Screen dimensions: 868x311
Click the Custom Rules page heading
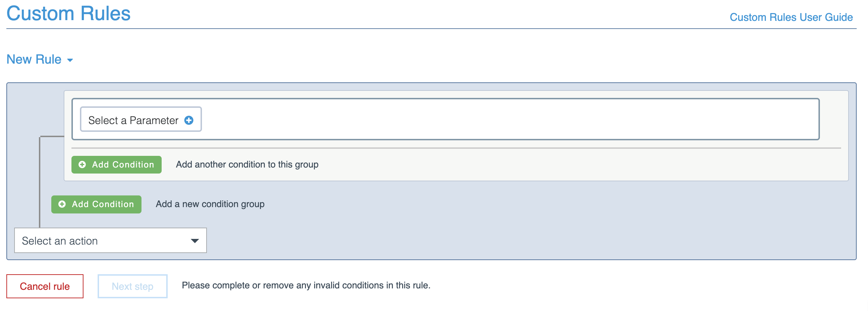[x=69, y=13]
